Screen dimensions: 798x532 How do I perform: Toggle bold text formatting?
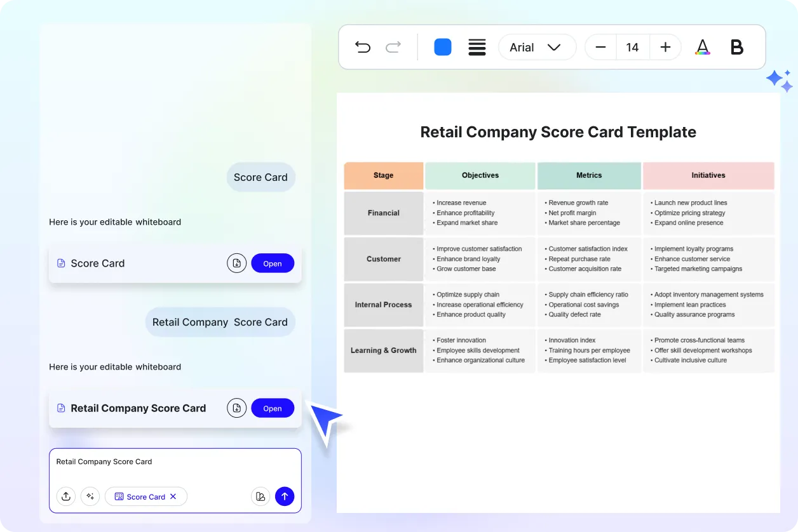[737, 47]
